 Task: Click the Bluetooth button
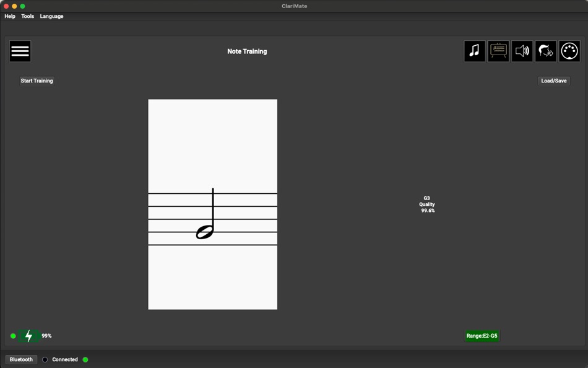[x=21, y=359]
